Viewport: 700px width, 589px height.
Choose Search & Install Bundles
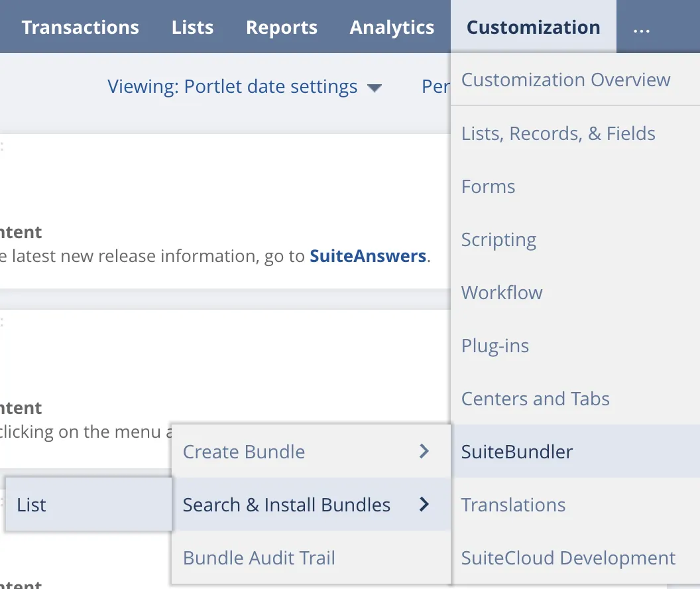(x=311, y=505)
